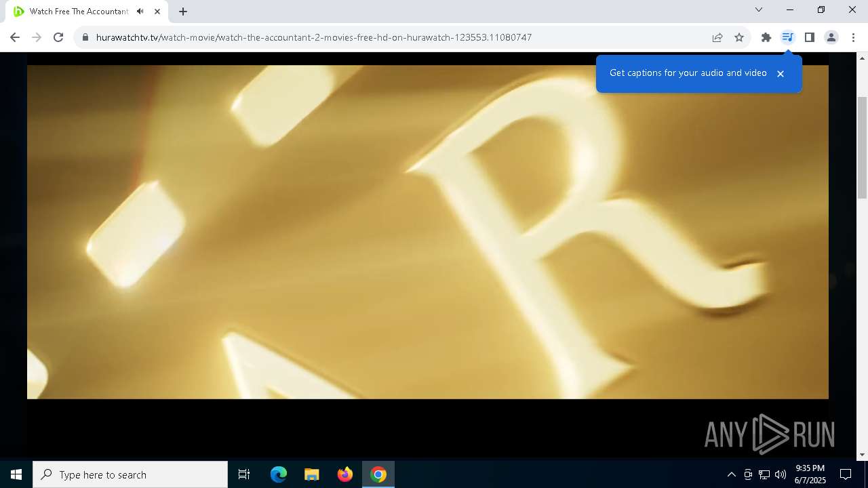Open the Extensions puzzle icon

(x=766, y=37)
